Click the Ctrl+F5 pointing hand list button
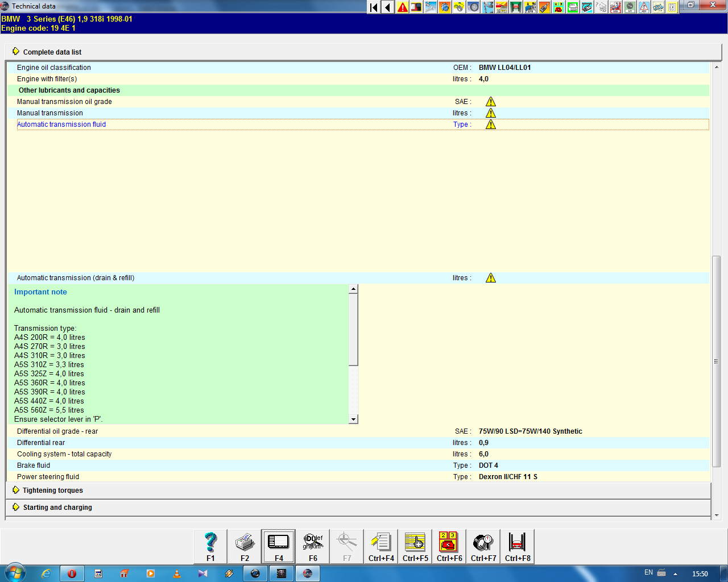This screenshot has width=728, height=582. (x=415, y=547)
